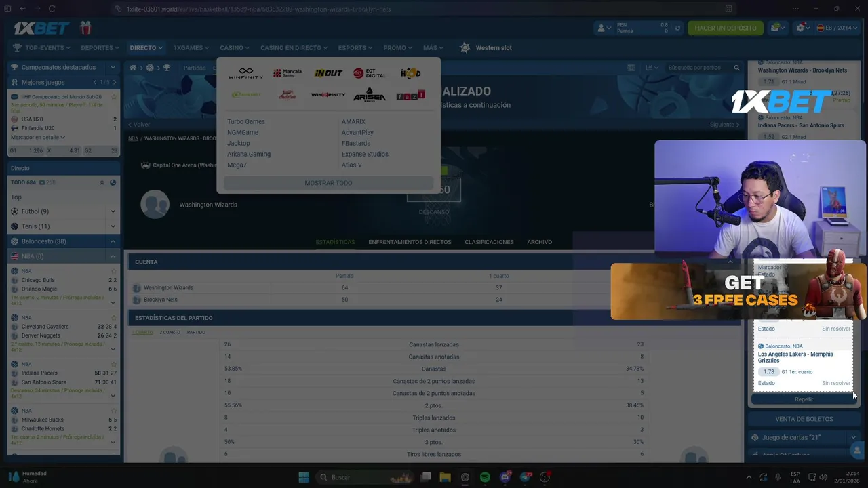Select the INOUT provider logo
Image resolution: width=868 pixels, height=488 pixels.
coord(328,73)
